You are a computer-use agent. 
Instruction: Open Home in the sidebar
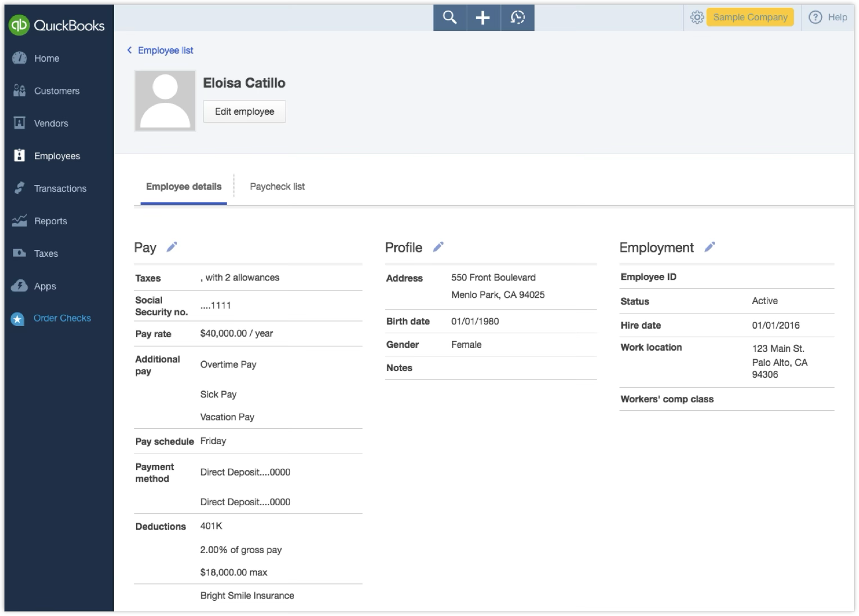pos(46,58)
